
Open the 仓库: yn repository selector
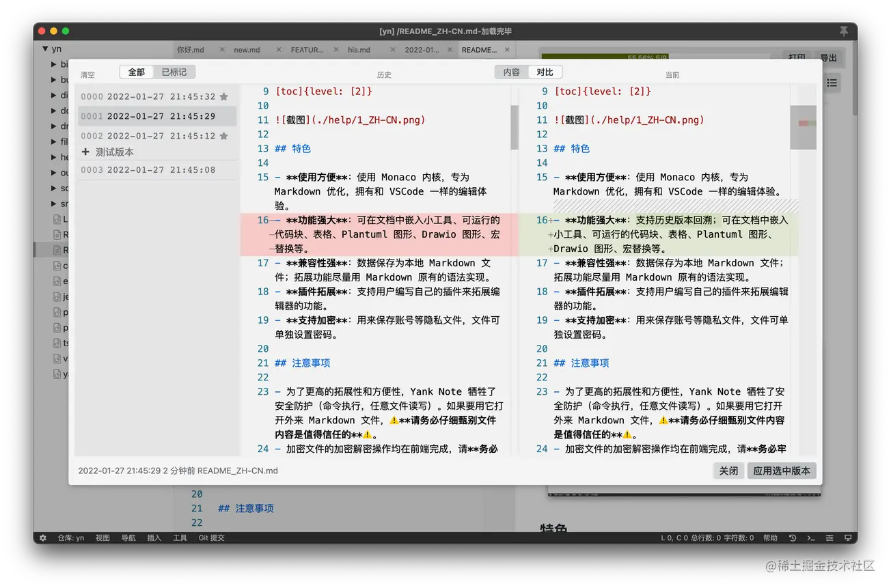[71, 538]
